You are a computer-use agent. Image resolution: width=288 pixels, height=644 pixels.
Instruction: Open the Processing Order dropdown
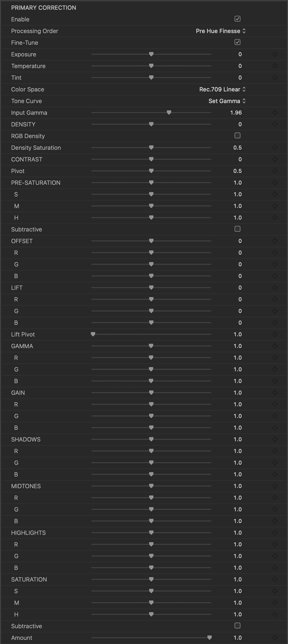point(221,31)
